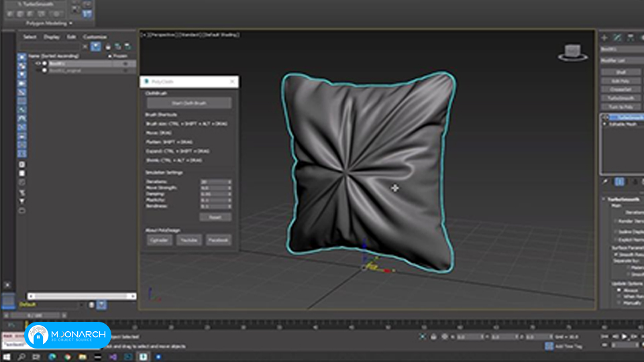Open the Standard viewport label menu
This screenshot has height=362, width=644.
190,35
